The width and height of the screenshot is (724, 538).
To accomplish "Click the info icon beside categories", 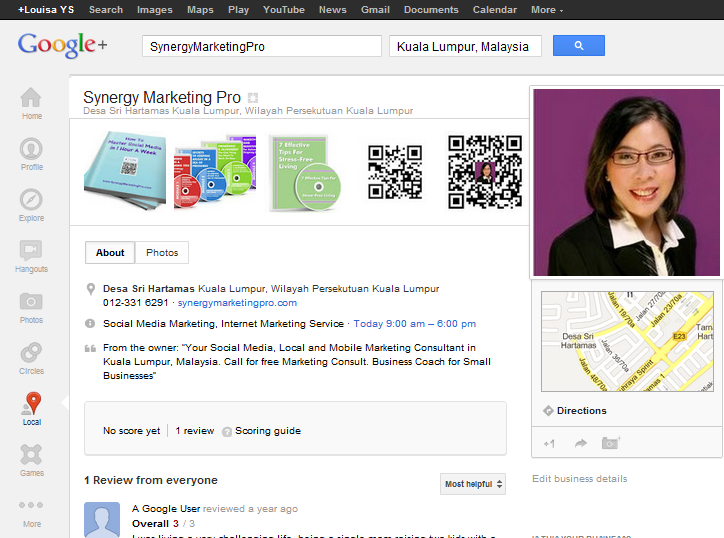I will coord(90,324).
